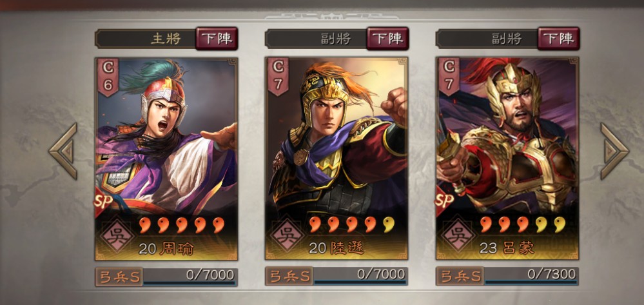Select the middle 副將 slot label

pos(336,39)
